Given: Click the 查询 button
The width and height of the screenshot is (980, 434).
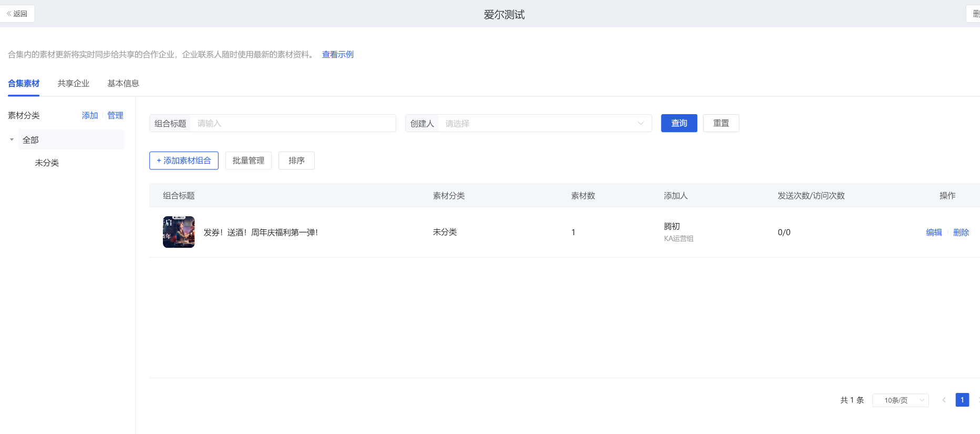Looking at the screenshot, I should coord(679,123).
